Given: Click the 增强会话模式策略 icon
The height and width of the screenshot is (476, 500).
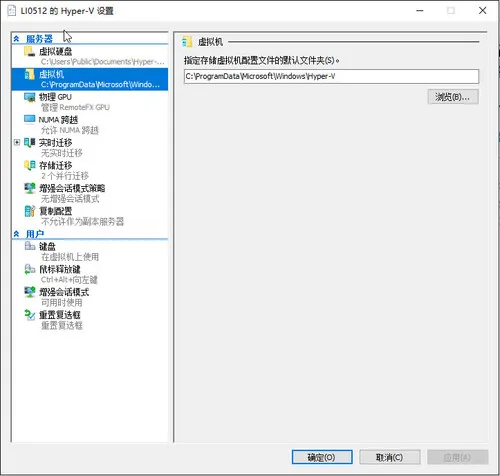Looking at the screenshot, I should coord(29,188).
